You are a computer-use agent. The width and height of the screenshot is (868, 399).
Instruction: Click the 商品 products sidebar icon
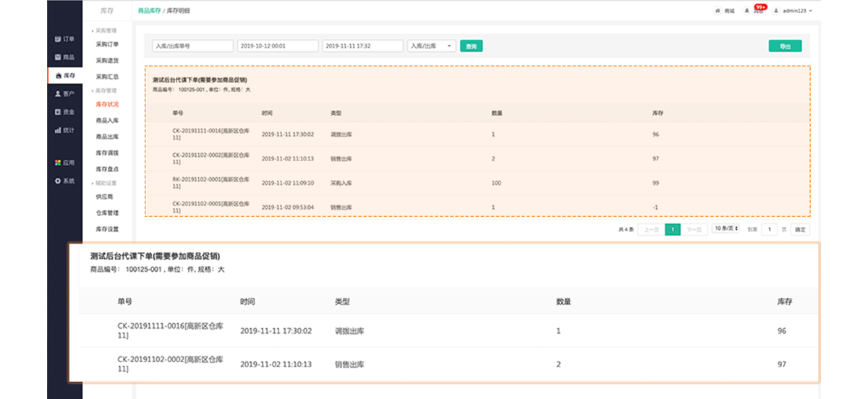click(x=58, y=57)
